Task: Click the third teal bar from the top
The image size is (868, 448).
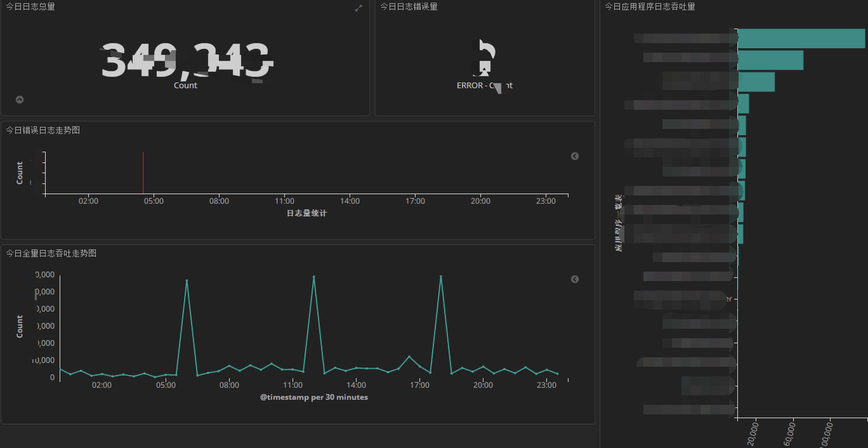Action: 756,82
